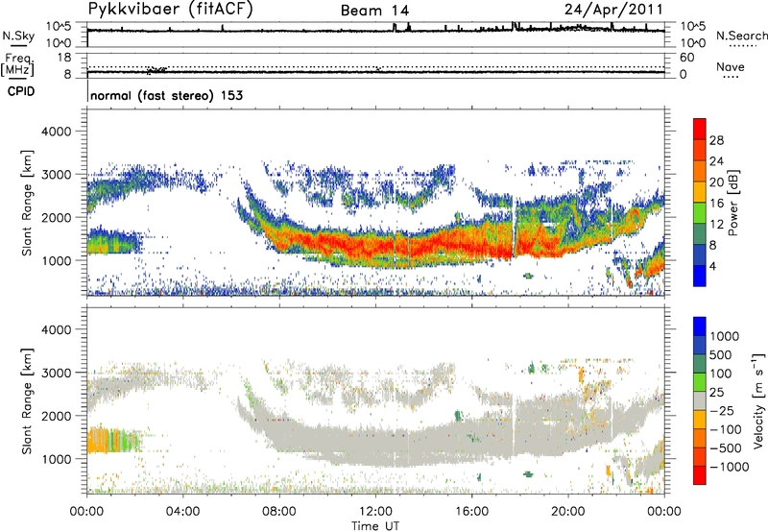This screenshot has width=768, height=532.
Task: Click the Velocity [m s-1] colorbar title
Action: [x=758, y=400]
